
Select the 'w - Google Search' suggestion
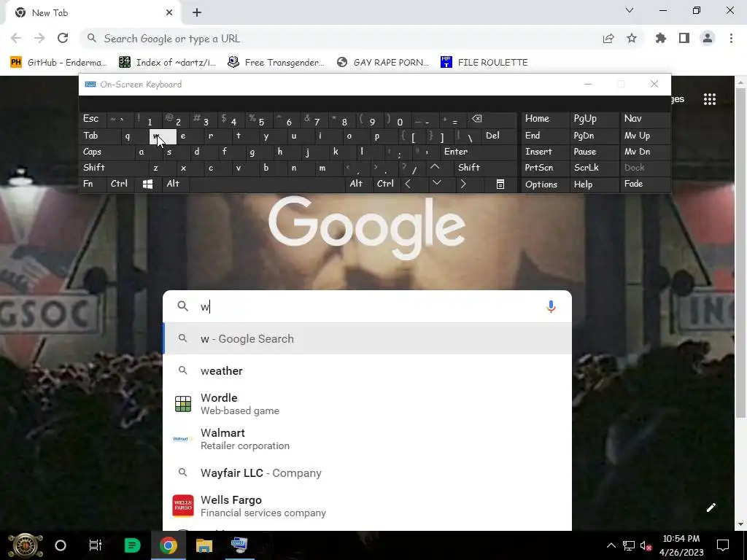click(x=367, y=338)
